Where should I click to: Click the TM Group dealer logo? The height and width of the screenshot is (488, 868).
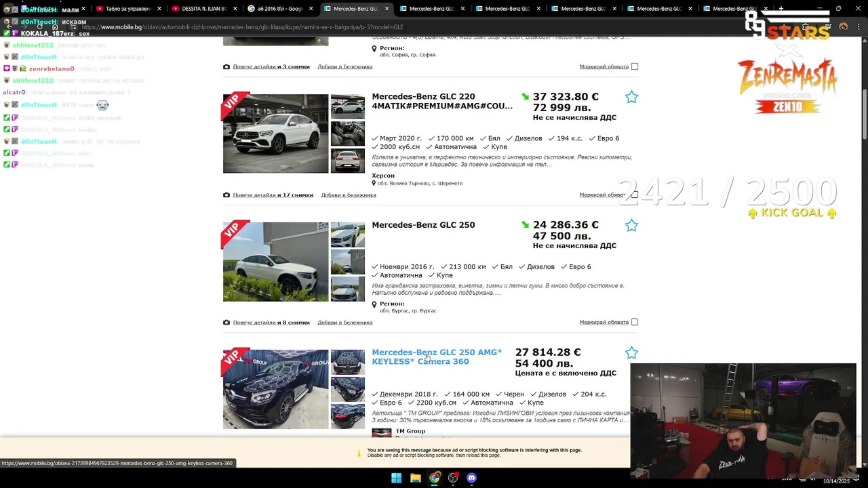click(x=381, y=432)
